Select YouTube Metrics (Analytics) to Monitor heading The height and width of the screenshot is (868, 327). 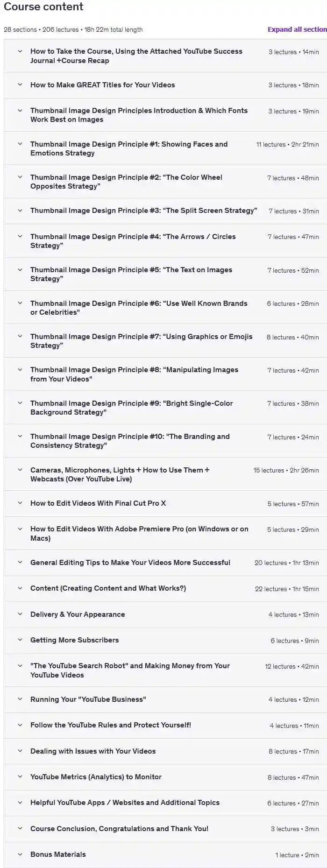(96, 777)
